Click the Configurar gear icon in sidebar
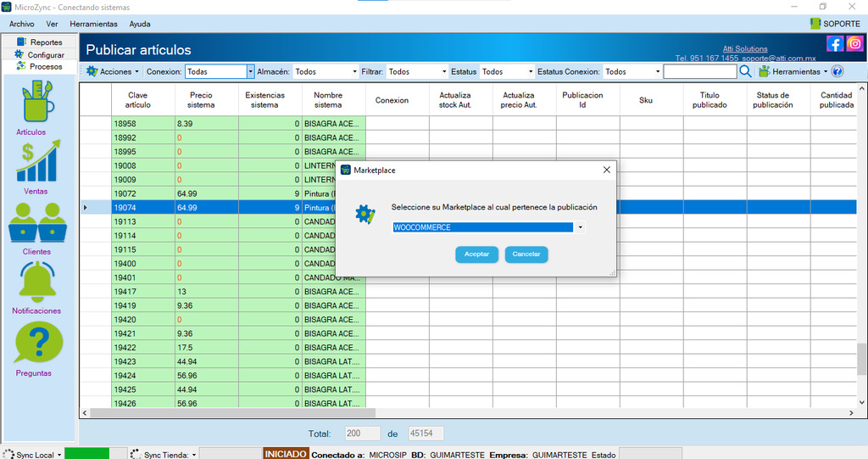The image size is (868, 459). [x=19, y=54]
